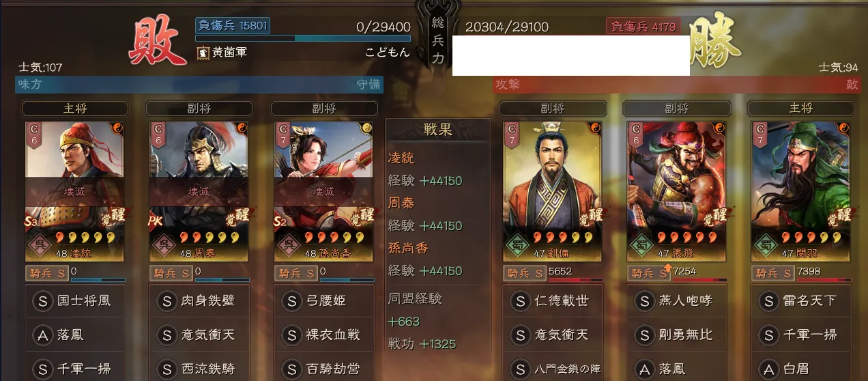868x381 pixels.
Task: Click the 黄菌軍 alliance flag icon
Action: pyautogui.click(x=203, y=52)
